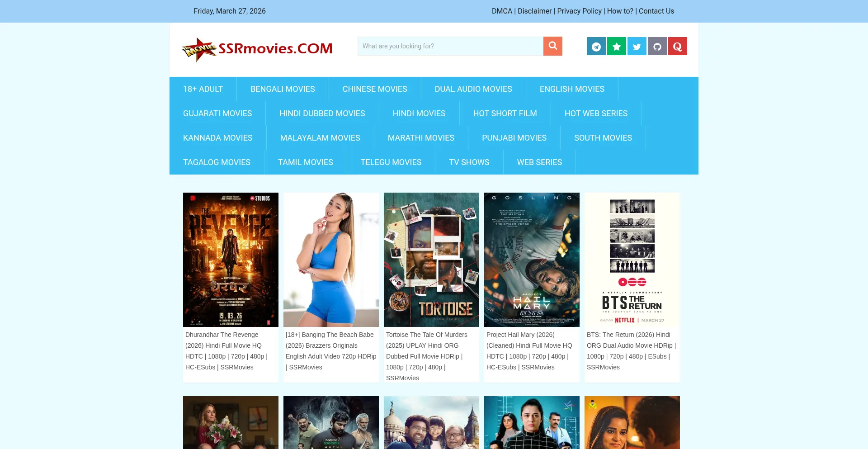This screenshot has width=868, height=449.
Task: Select the TV SHOWS category
Action: 469,162
